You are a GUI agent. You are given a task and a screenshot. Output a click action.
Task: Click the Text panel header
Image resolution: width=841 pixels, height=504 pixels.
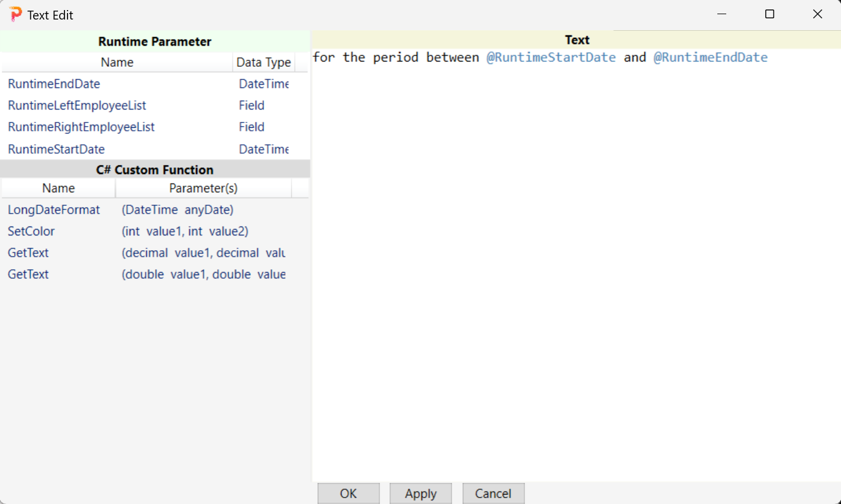(577, 40)
